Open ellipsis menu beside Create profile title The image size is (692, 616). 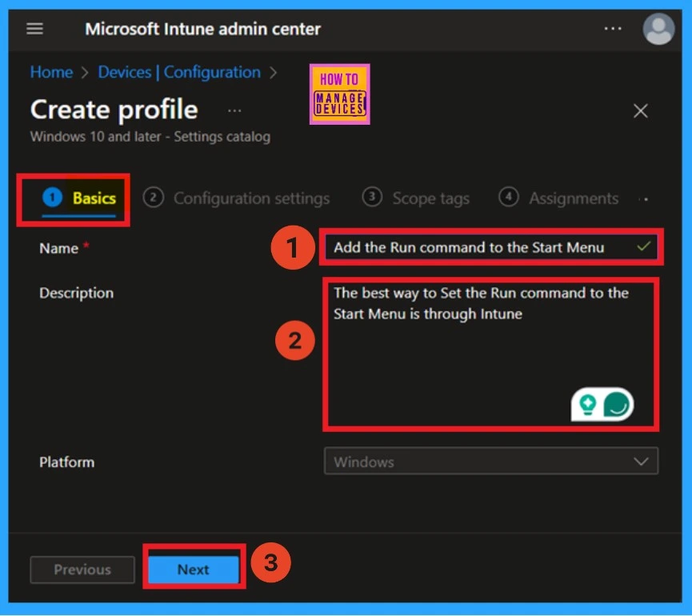pyautogui.click(x=234, y=110)
